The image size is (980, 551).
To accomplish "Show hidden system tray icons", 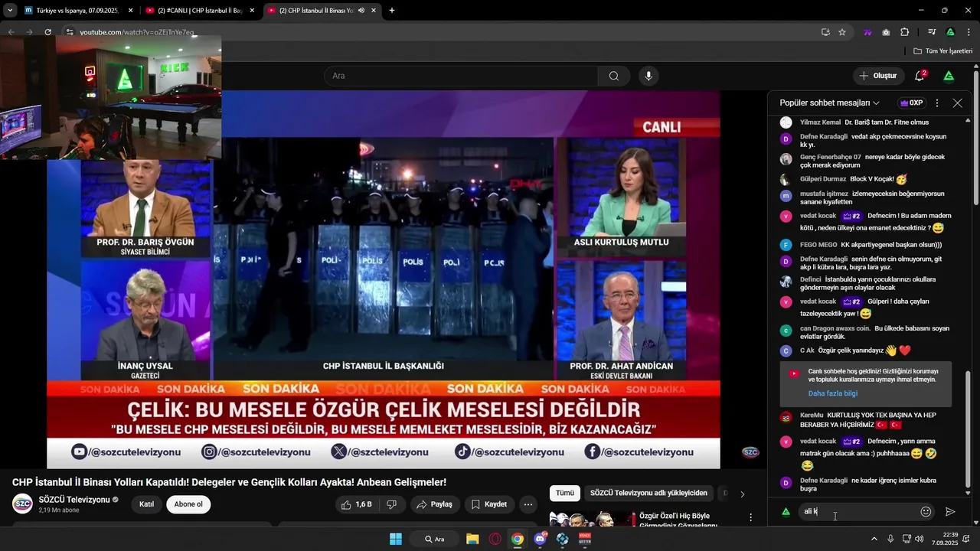I will coord(874,539).
